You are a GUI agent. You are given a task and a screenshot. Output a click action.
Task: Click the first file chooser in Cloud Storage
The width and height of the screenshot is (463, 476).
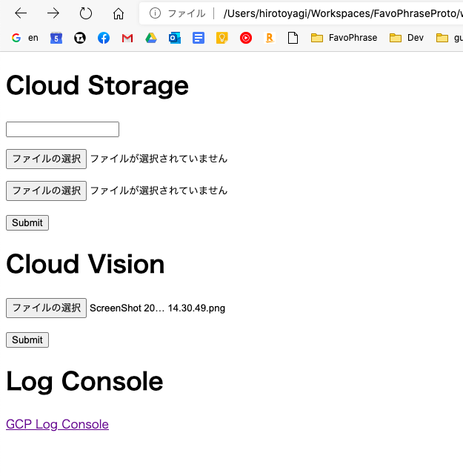click(46, 159)
